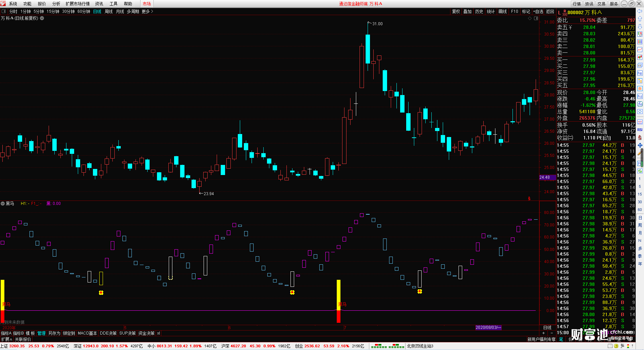Image resolution: width=644 pixels, height=350 pixels.
Task: Switch chart to 15 minute via sidebar '15'
Action: (640, 194)
